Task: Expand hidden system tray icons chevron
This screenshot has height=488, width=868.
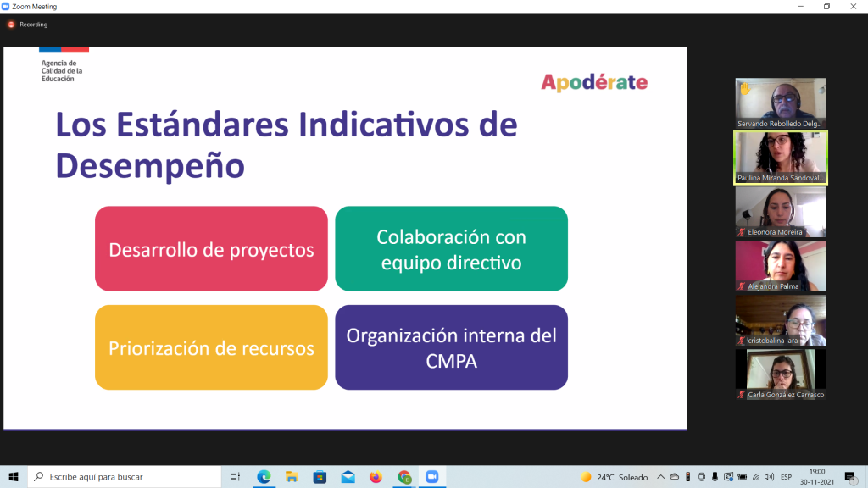Action: point(661,477)
